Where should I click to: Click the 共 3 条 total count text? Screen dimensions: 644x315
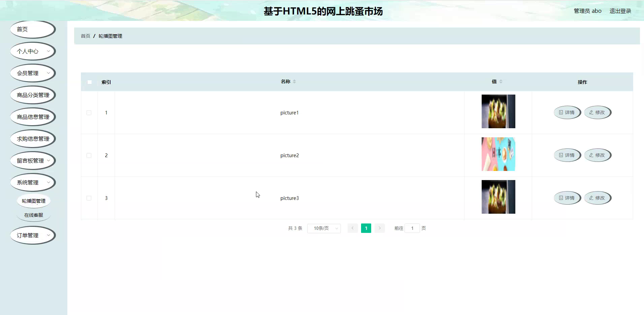pyautogui.click(x=295, y=228)
